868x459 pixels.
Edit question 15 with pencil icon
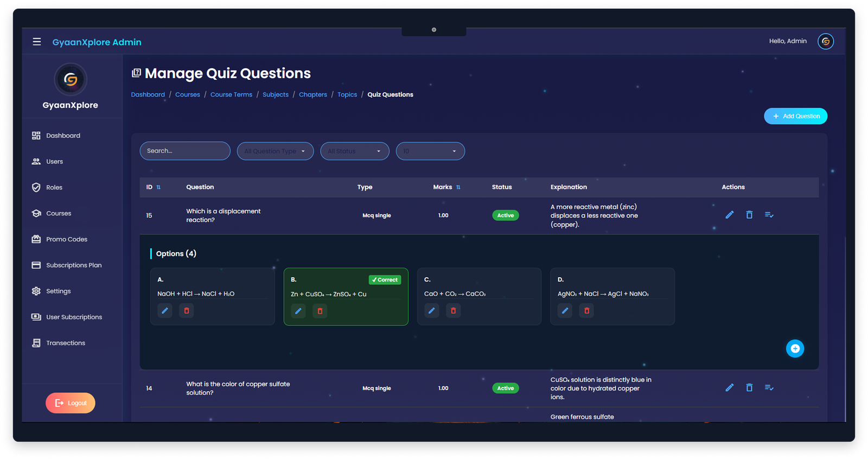click(x=730, y=215)
